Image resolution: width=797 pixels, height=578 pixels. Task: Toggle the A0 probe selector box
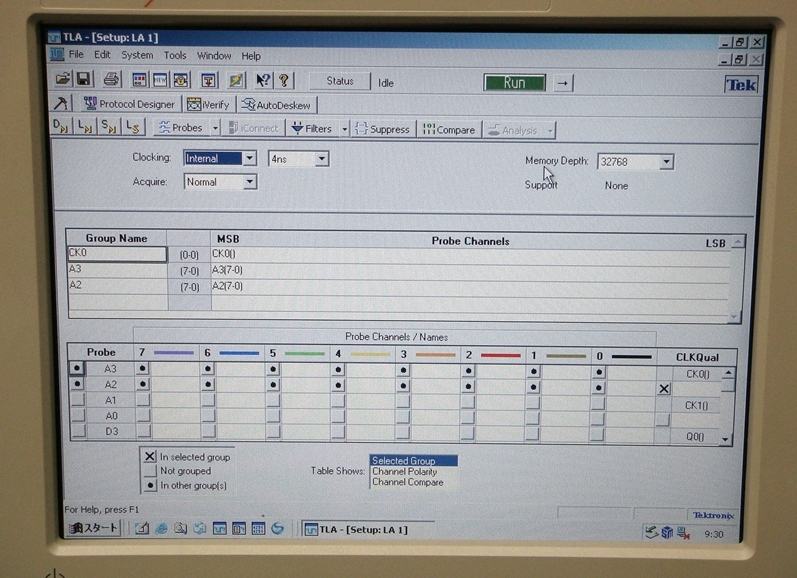coord(78,415)
